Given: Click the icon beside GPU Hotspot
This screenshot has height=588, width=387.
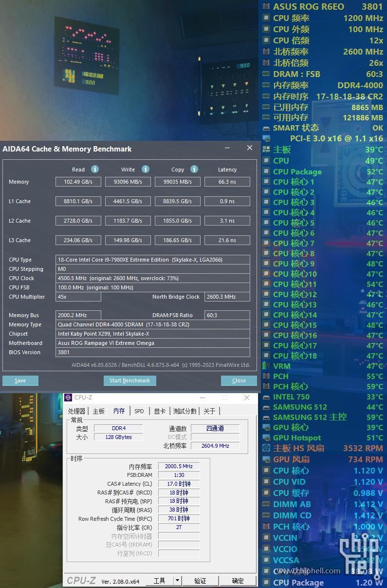Looking at the screenshot, I should [x=266, y=437].
